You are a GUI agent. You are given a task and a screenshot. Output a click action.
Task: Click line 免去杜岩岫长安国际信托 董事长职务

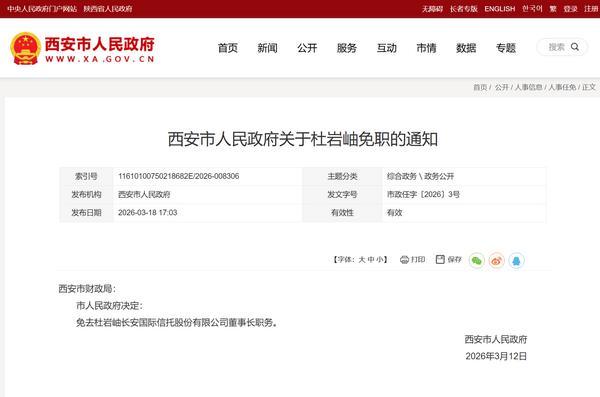pyautogui.click(x=176, y=323)
